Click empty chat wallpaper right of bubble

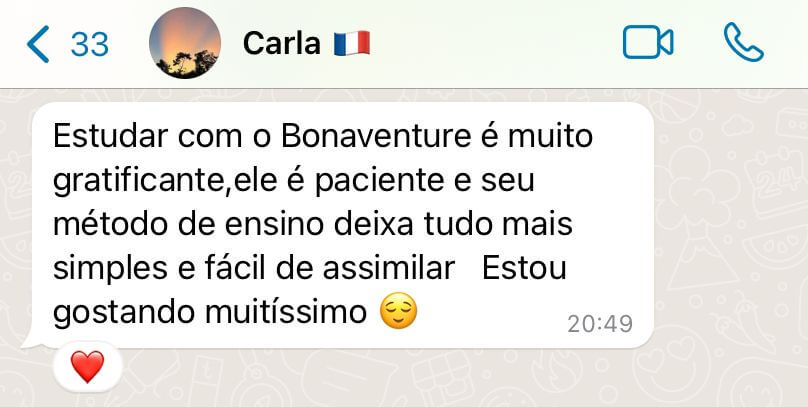[x=732, y=232]
